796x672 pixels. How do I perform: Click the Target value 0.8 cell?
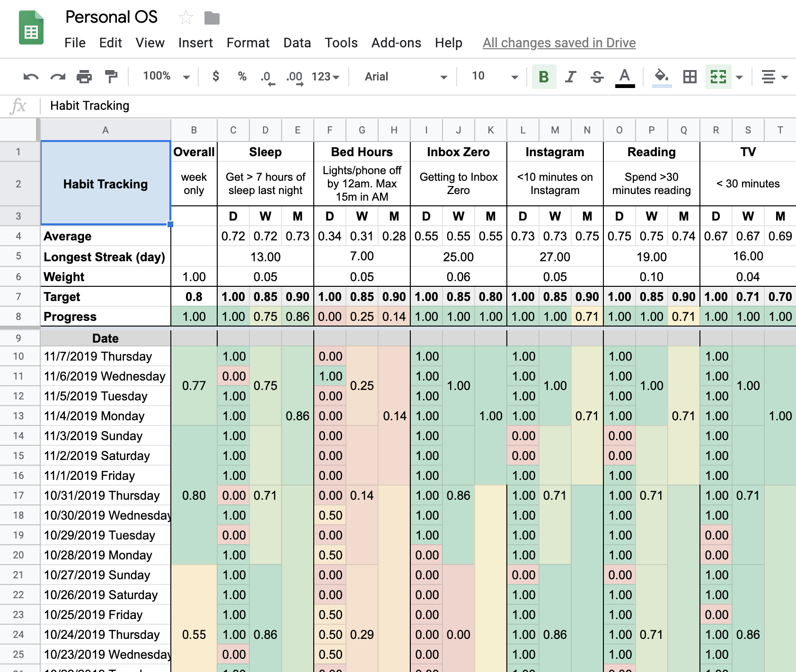pyautogui.click(x=194, y=297)
